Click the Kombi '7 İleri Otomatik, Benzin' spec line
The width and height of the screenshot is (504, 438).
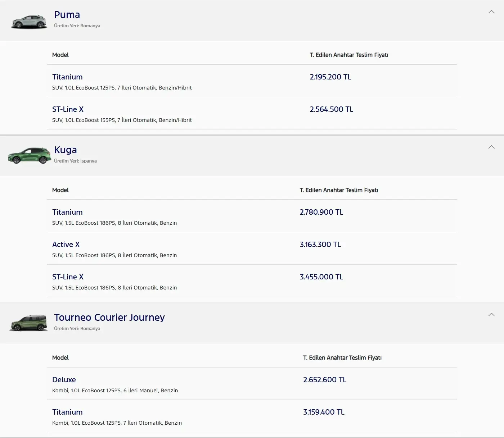pyautogui.click(x=117, y=423)
